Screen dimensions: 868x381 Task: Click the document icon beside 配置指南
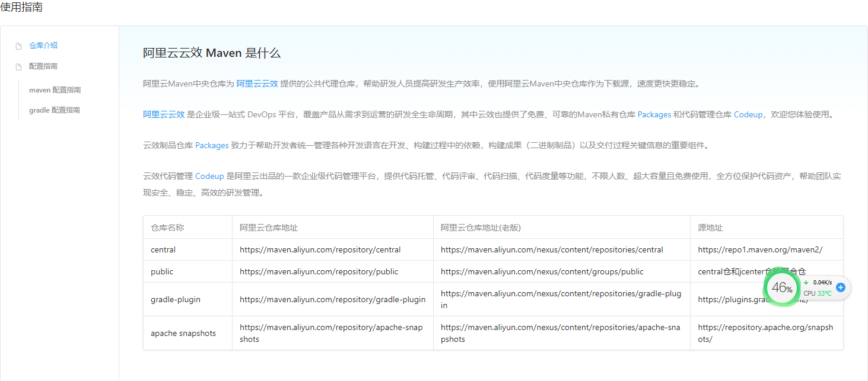click(x=18, y=67)
